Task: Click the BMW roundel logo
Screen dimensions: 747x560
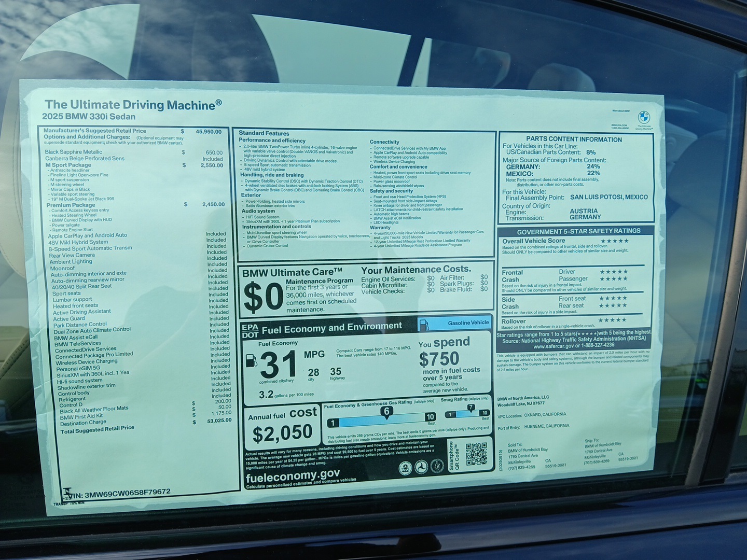Action: tap(644, 117)
